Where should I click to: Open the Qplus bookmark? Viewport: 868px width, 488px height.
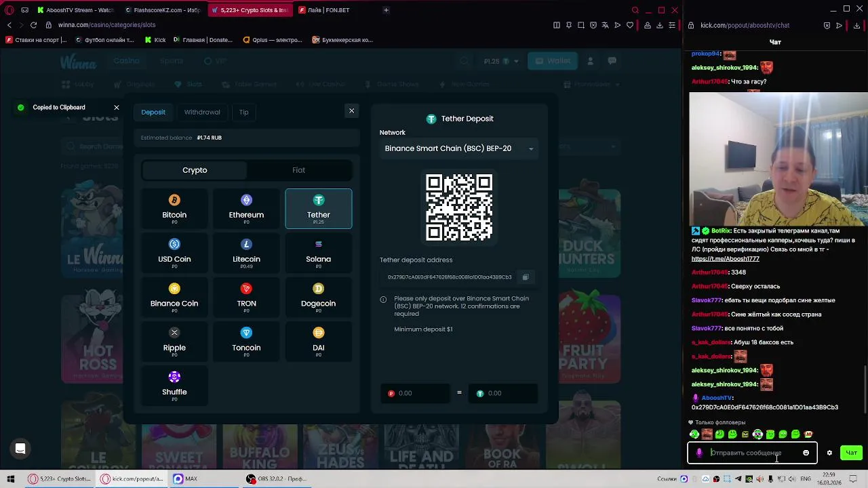[x=273, y=40]
